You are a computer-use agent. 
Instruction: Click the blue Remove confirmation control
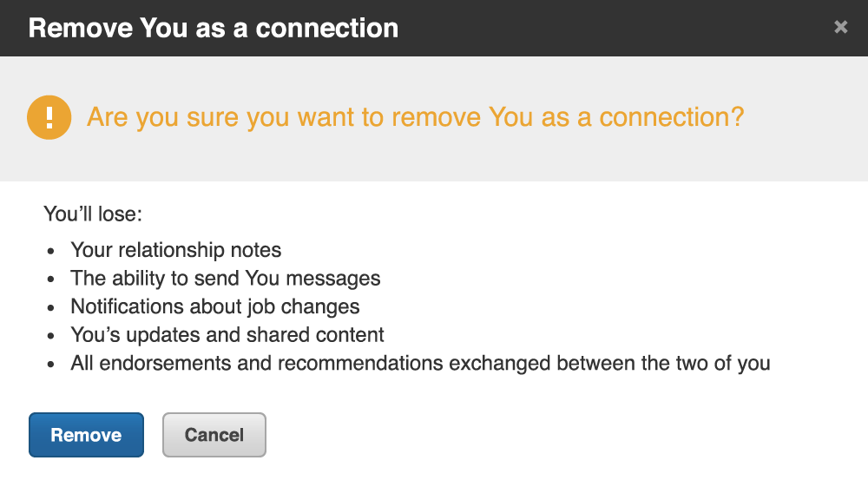point(86,435)
